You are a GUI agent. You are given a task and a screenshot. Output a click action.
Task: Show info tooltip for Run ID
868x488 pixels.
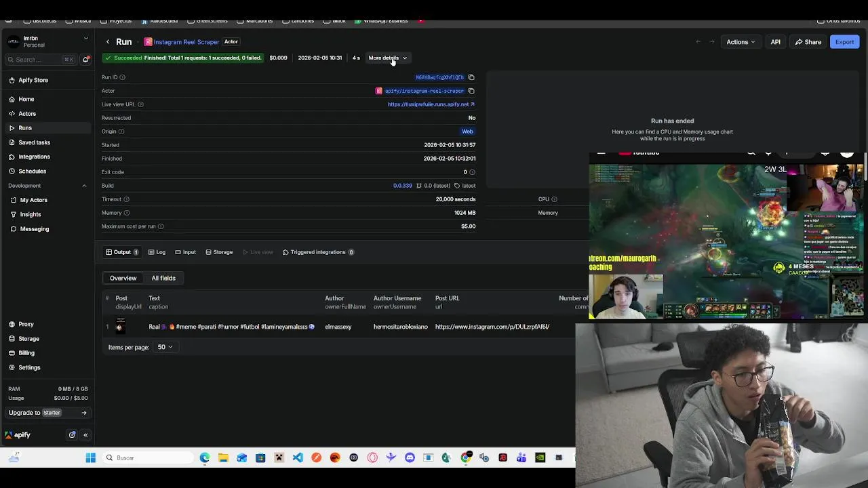(x=122, y=77)
